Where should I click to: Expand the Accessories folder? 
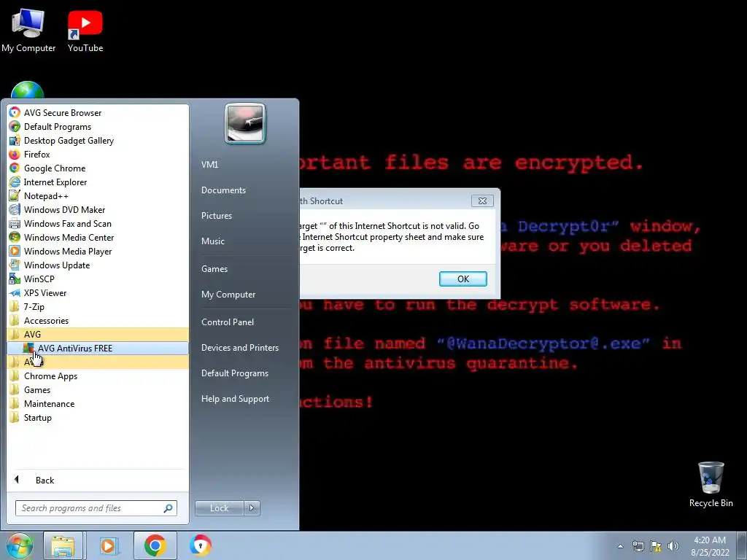point(98,321)
